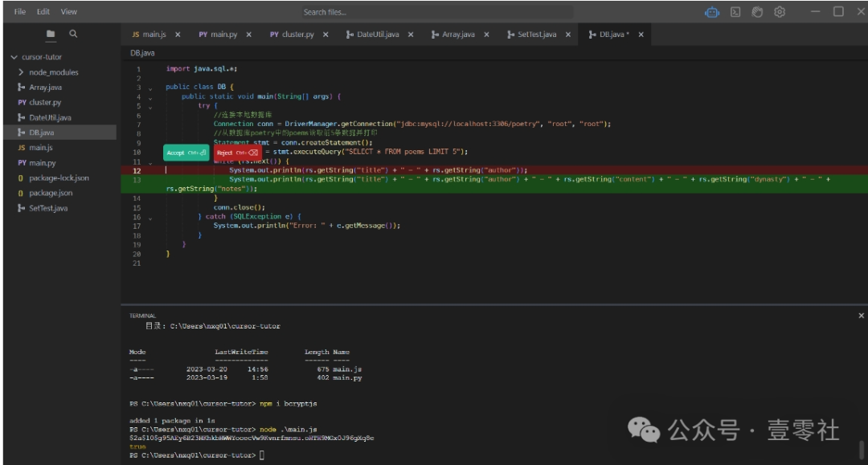Reject the suggested code change
Image resolution: width=868 pixels, height=465 pixels.
tap(236, 153)
